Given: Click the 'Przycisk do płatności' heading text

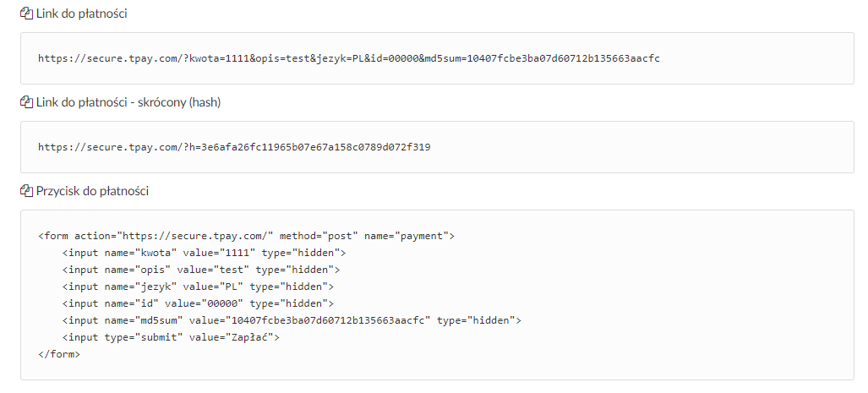Looking at the screenshot, I should click(92, 191).
